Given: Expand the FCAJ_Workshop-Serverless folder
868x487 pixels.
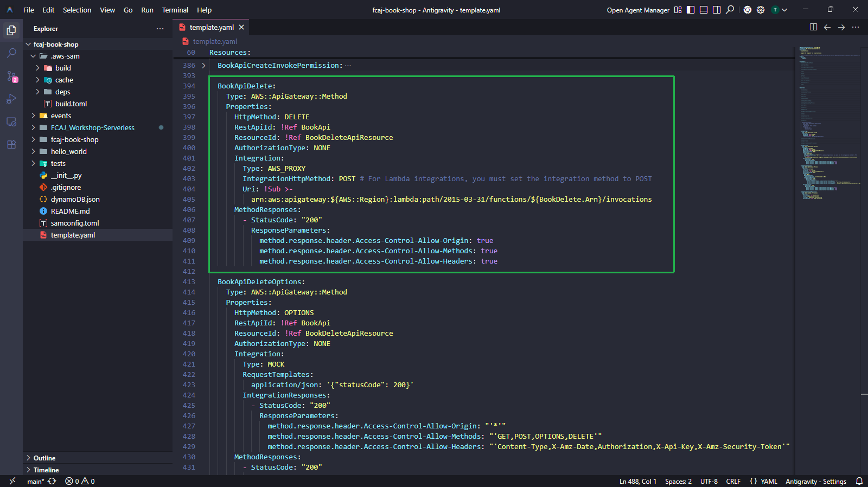Looking at the screenshot, I should 33,128.
